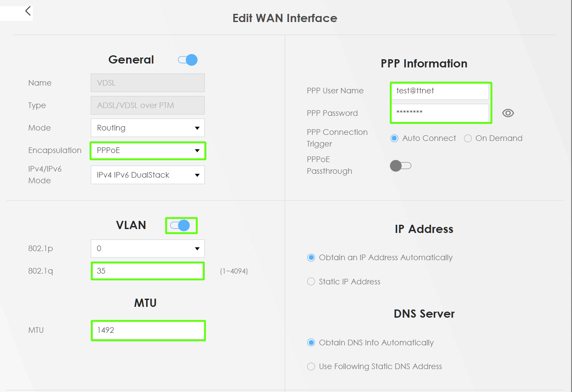Click the back arrow icon
572x392 pixels.
[x=28, y=11]
